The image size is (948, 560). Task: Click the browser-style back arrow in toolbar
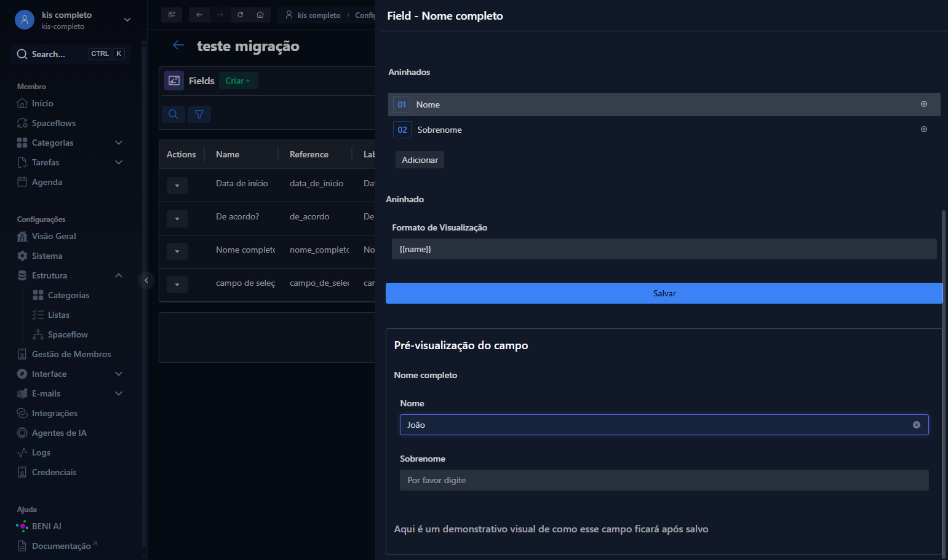199,15
